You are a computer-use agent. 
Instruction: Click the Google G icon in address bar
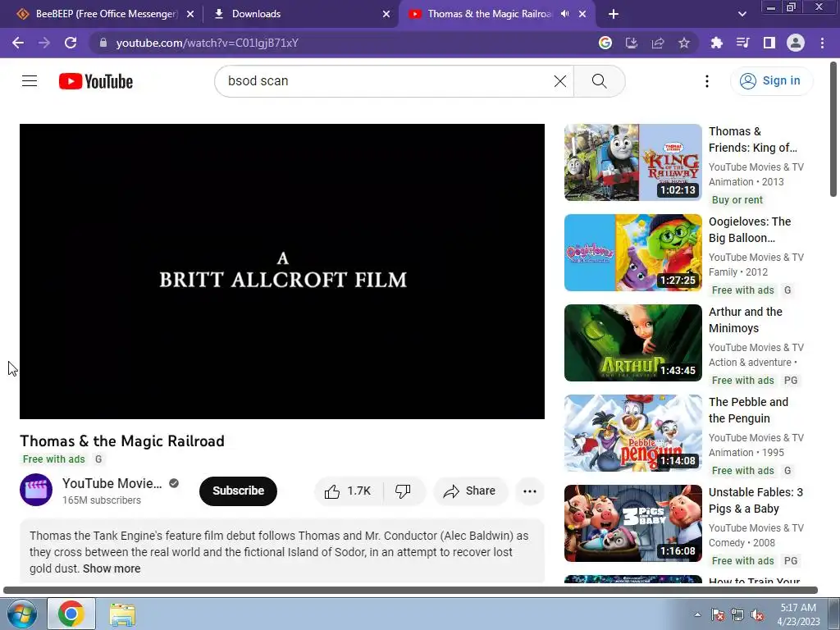point(605,43)
